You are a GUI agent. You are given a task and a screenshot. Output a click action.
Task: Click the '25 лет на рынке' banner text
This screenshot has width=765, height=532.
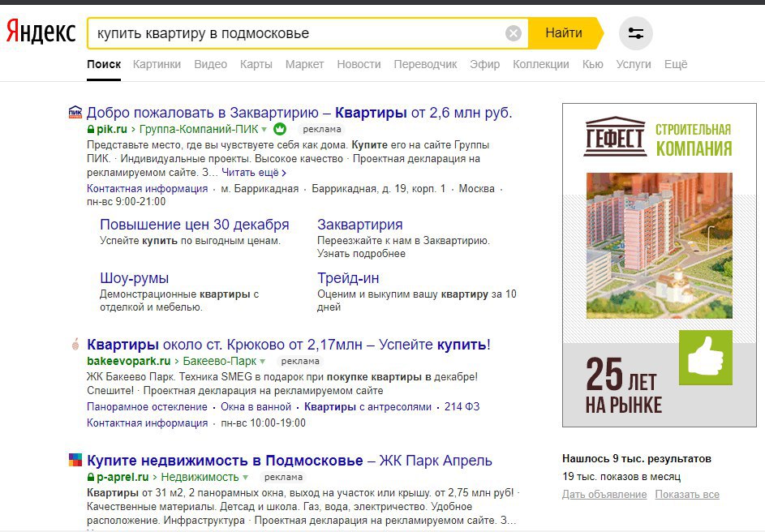tap(624, 385)
